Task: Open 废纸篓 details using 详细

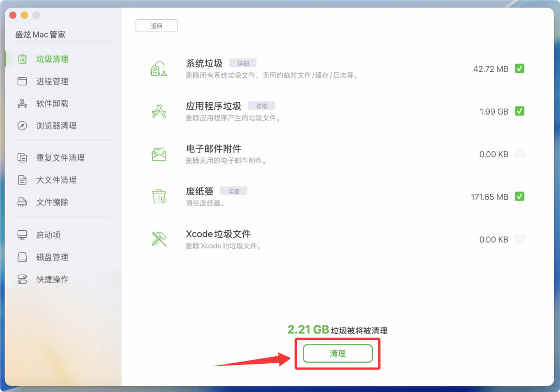Action: point(233,190)
